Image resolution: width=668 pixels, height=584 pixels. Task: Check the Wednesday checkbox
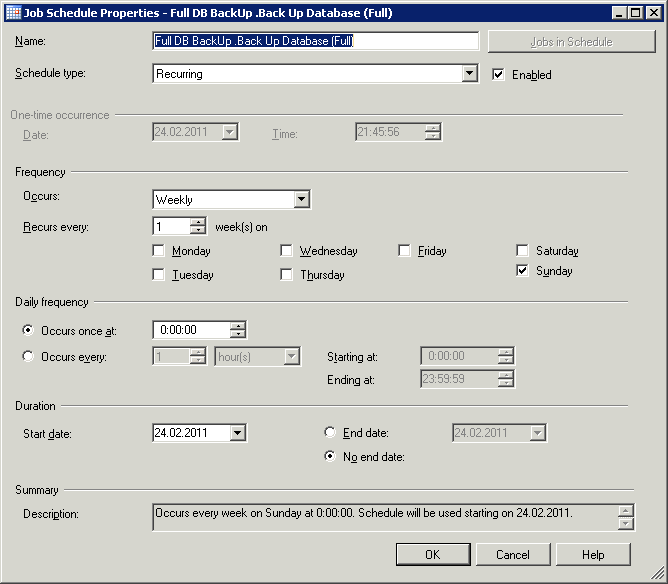point(286,250)
